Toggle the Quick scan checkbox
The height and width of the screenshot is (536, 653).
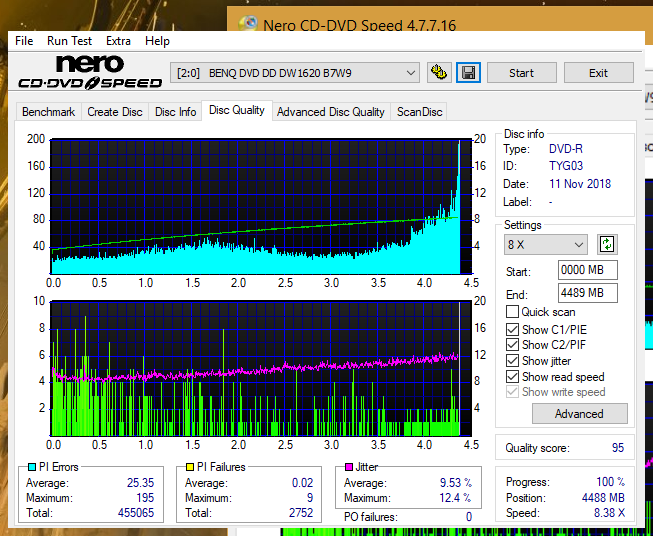tap(512, 312)
